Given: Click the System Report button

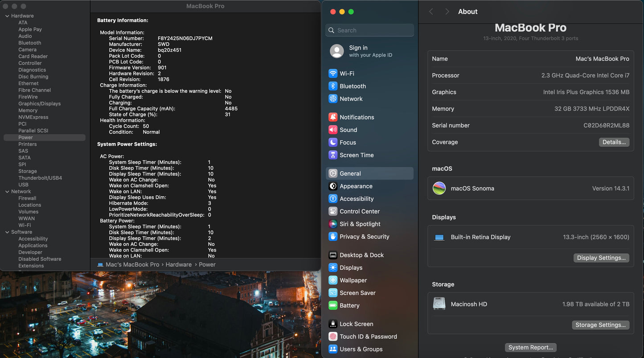Looking at the screenshot, I should 530,348.
